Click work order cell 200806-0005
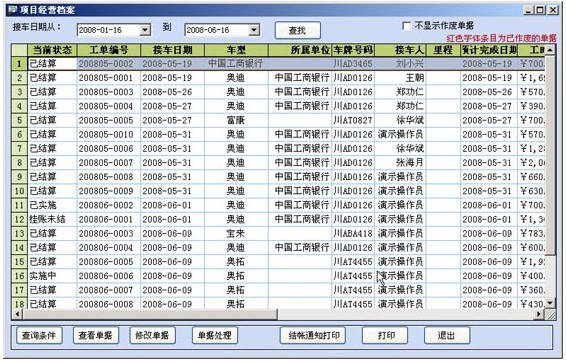 109,262
